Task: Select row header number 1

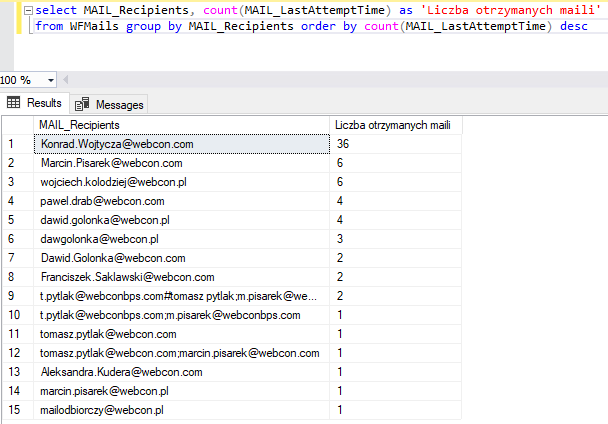Action: [18, 144]
